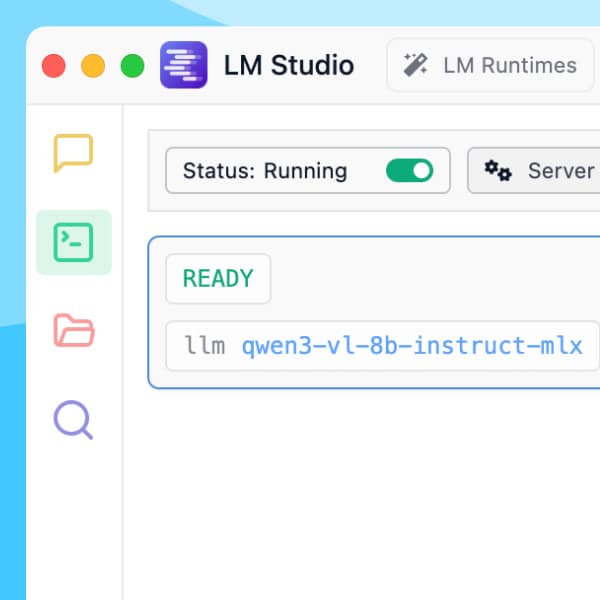
Task: Click the LM Studio app logo
Action: tap(183, 66)
